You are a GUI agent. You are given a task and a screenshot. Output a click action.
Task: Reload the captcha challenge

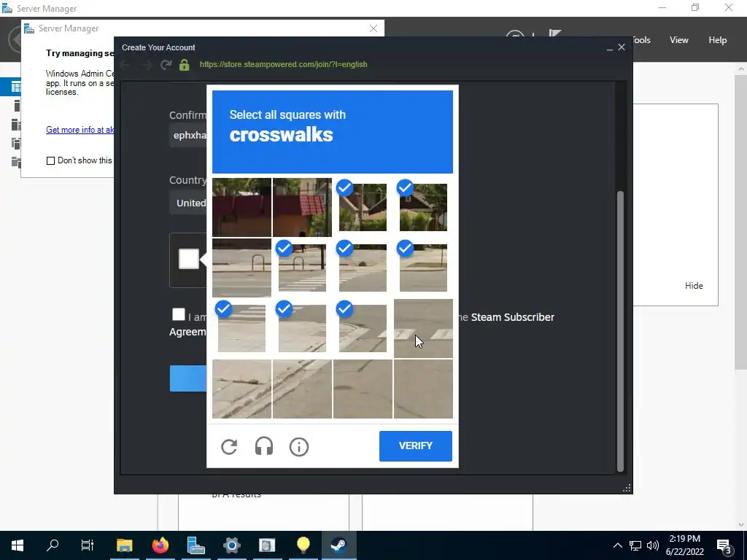coord(229,447)
